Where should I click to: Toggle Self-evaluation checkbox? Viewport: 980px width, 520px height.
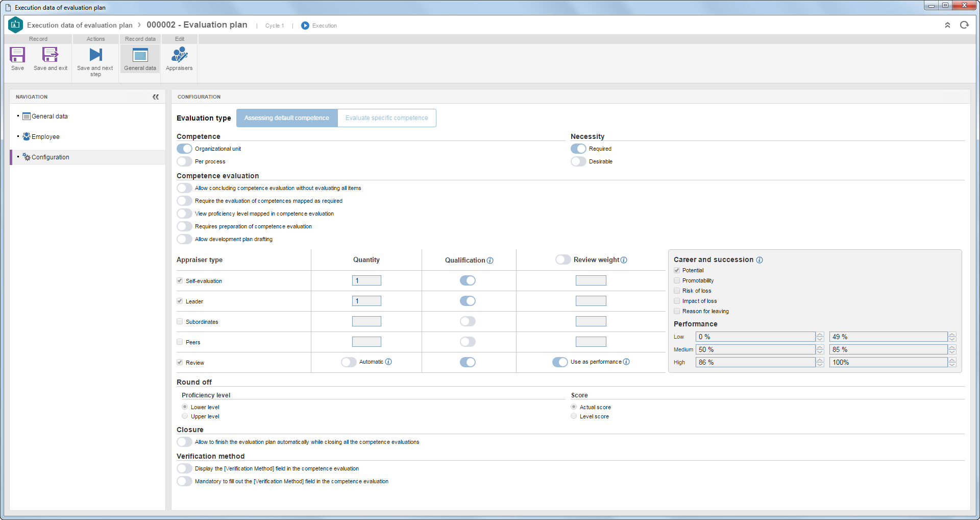180,280
